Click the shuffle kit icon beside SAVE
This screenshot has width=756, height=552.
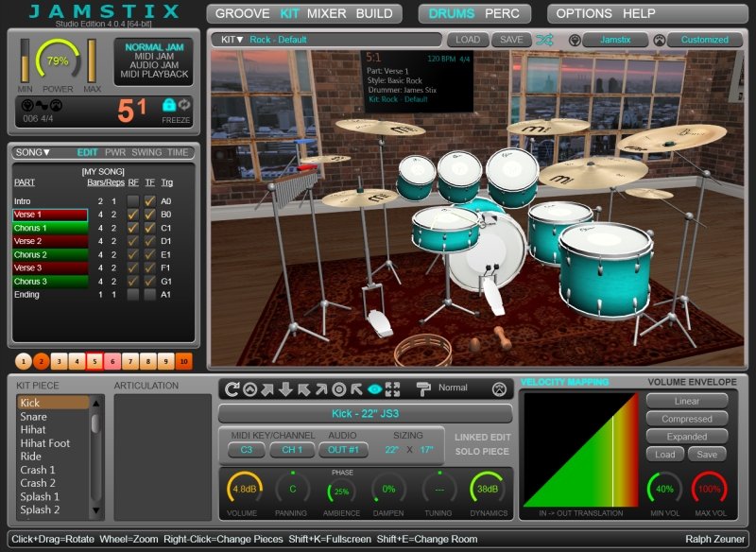[545, 40]
